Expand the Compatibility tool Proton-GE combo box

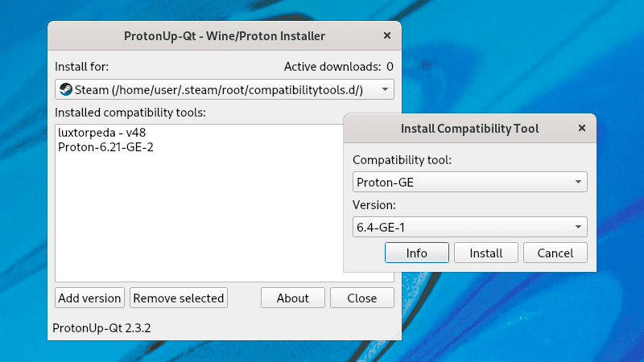point(470,182)
